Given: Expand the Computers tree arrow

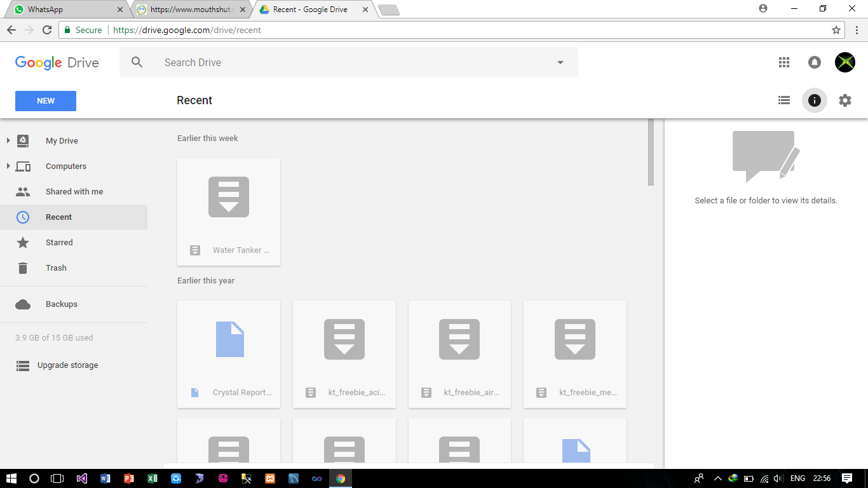Looking at the screenshot, I should click(x=8, y=166).
